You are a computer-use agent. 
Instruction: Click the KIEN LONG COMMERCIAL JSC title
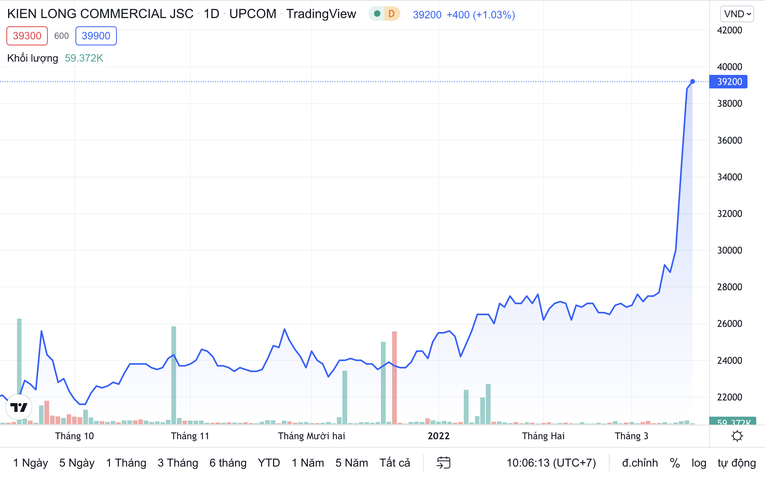click(100, 14)
